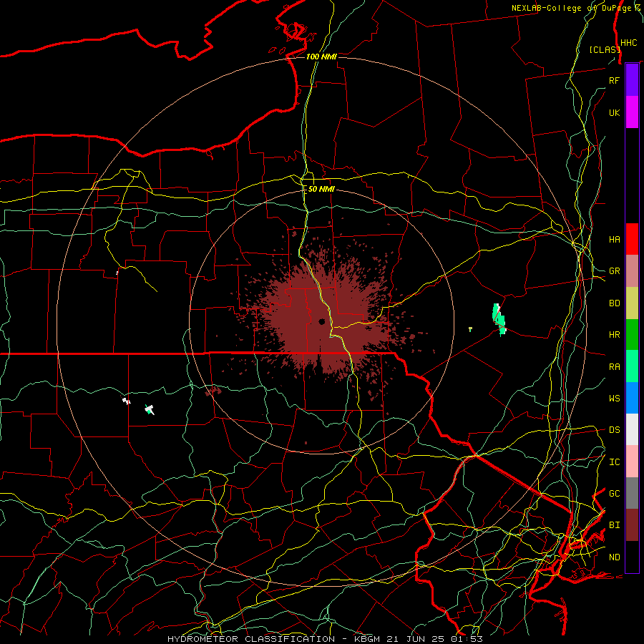The width and height of the screenshot is (644, 644).
Task: Click the black radar site dot at center
Action: pos(322,321)
